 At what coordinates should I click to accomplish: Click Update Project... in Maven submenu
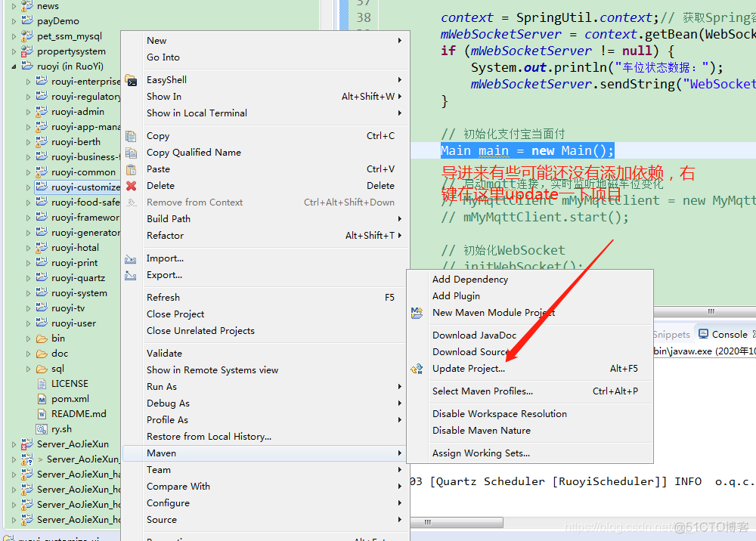click(x=531, y=369)
